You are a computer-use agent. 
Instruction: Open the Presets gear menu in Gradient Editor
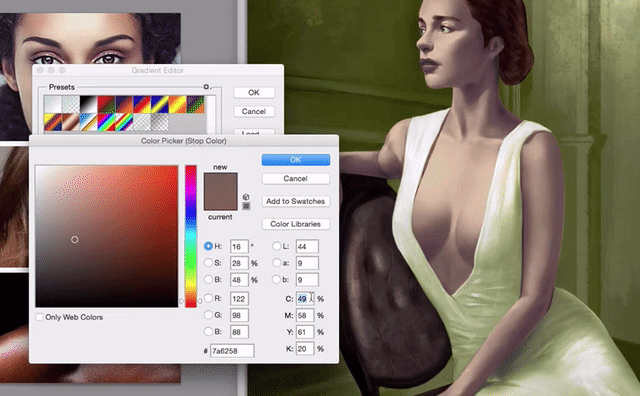207,87
